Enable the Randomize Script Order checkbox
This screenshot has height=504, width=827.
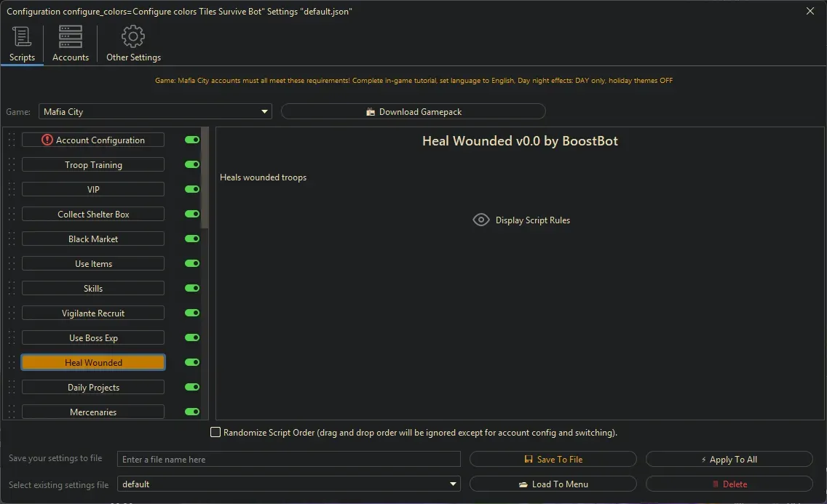pos(215,433)
